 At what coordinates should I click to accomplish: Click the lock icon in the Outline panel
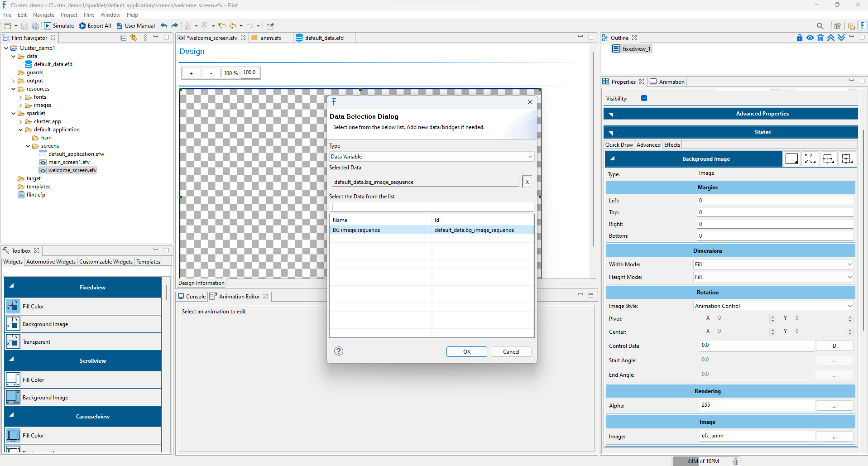point(799,38)
